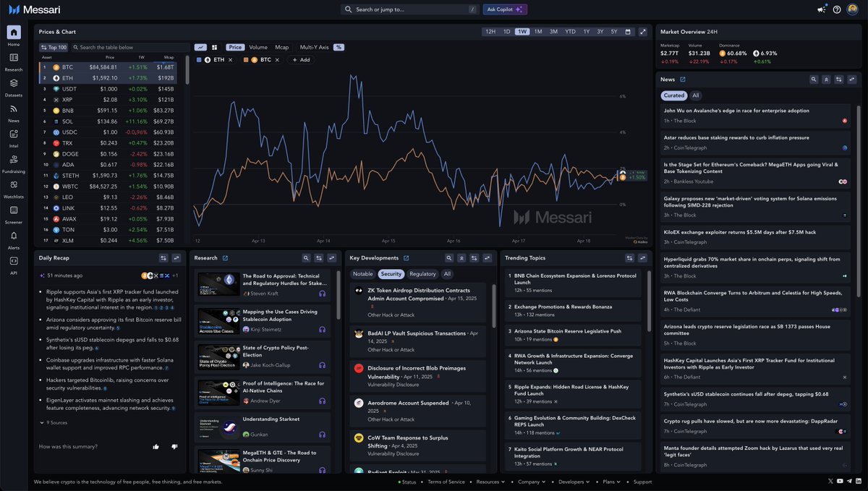Open the help question mark icon
868x491 pixels.
[x=837, y=9]
